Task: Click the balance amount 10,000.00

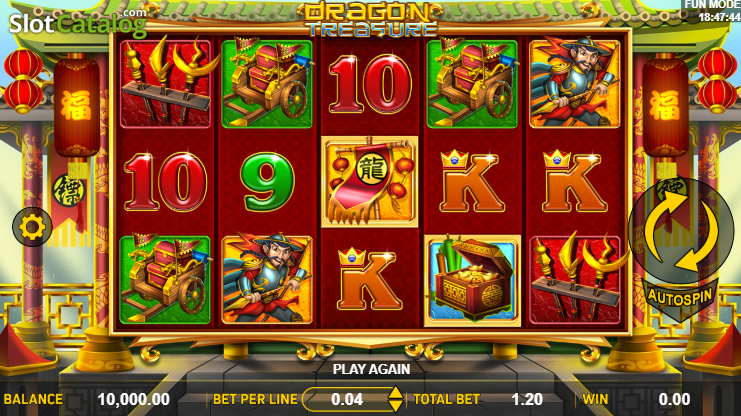Action: [133, 399]
